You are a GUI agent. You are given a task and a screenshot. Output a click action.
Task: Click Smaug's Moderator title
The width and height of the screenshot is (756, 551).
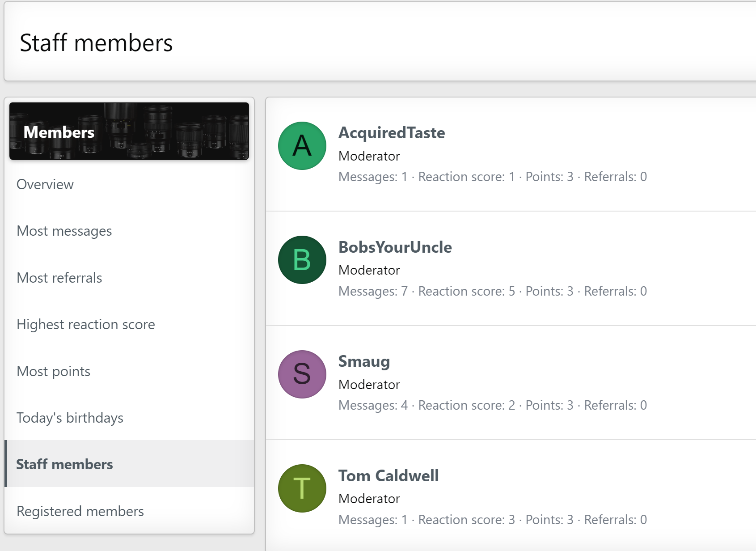pos(369,385)
